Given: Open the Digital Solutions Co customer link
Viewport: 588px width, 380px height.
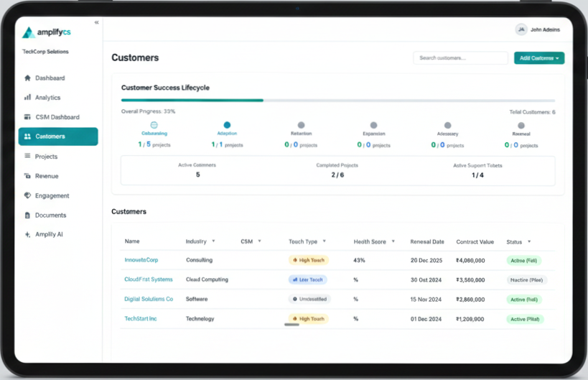Looking at the screenshot, I should click(x=149, y=299).
